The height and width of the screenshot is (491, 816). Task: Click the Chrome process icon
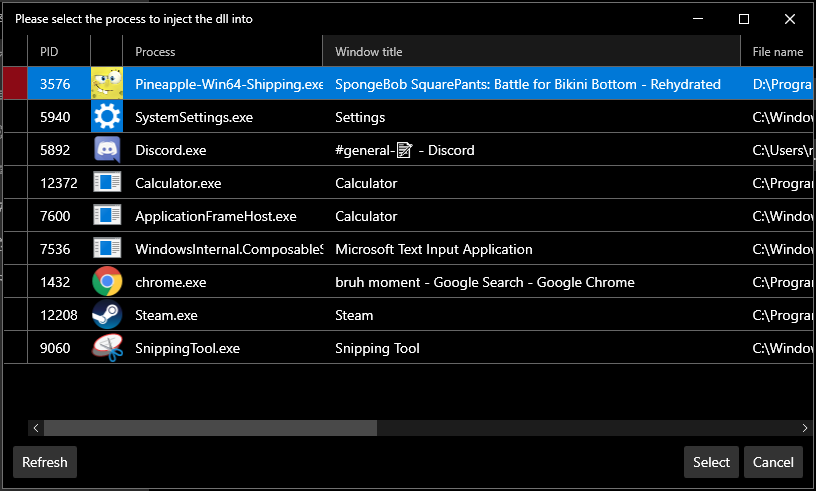tap(107, 282)
